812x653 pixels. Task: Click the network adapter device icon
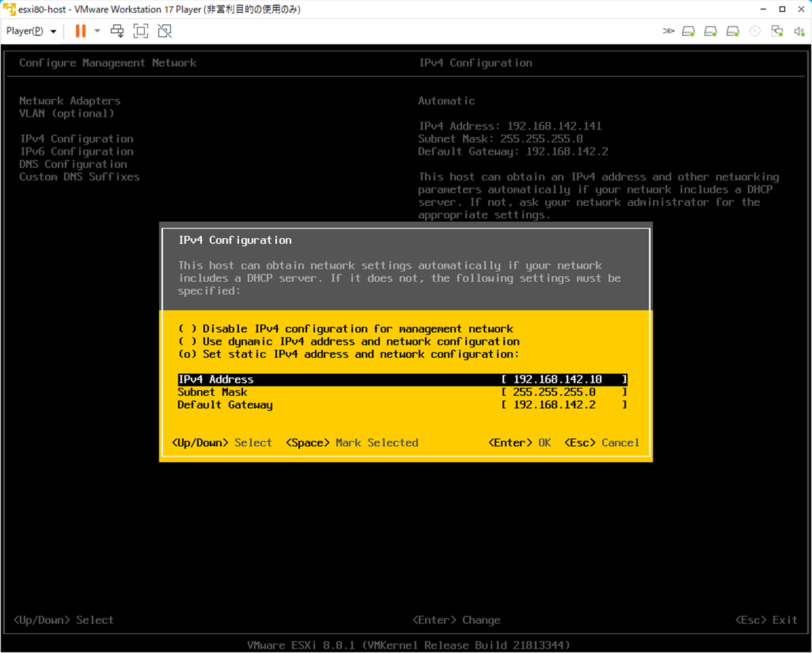click(x=777, y=31)
